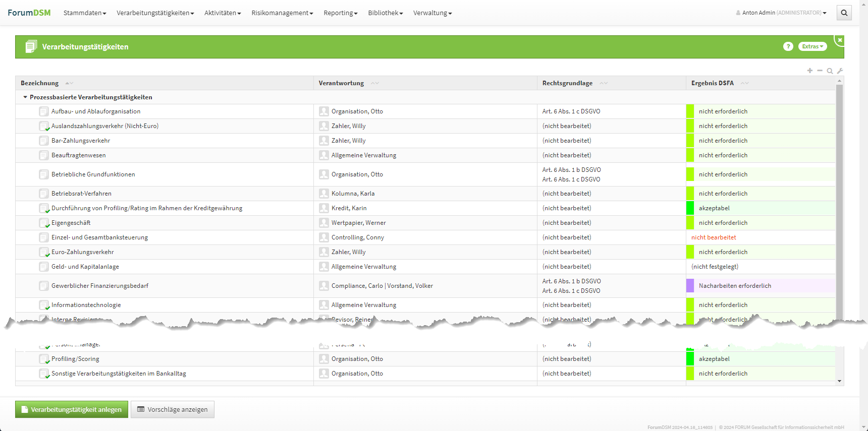The width and height of the screenshot is (868, 431).
Task: Click the global search icon in the navbar
Action: coord(844,13)
